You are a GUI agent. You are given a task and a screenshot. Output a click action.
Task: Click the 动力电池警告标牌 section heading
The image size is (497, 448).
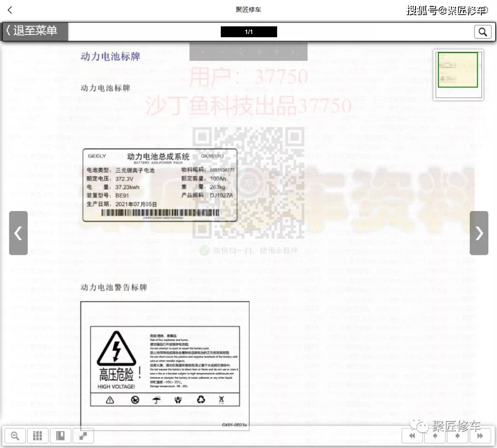pyautogui.click(x=114, y=287)
